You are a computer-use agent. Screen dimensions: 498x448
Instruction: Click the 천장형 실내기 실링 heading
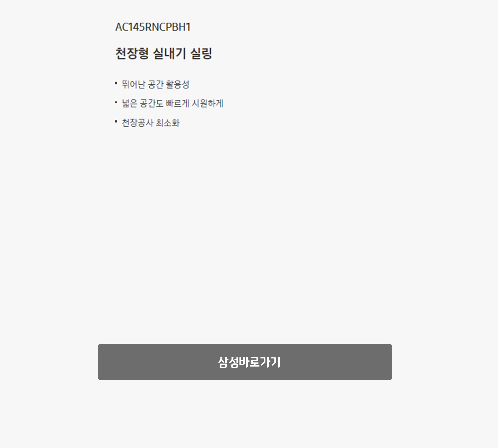(x=164, y=53)
